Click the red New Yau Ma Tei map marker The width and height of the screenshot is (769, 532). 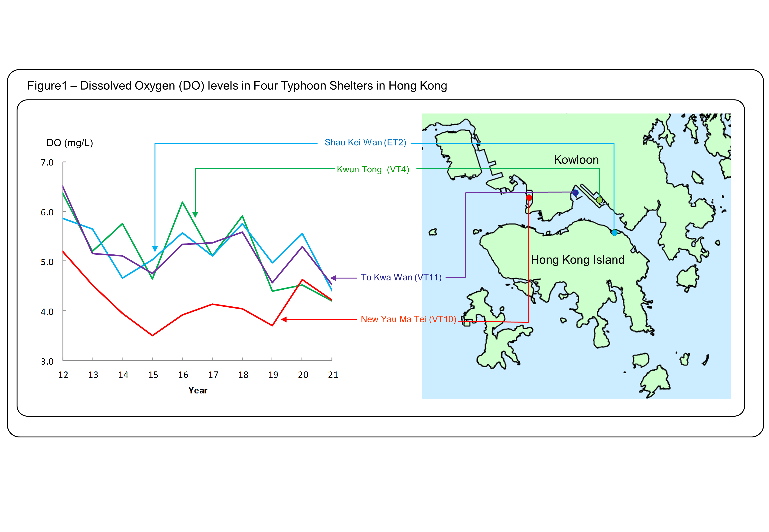529,198
